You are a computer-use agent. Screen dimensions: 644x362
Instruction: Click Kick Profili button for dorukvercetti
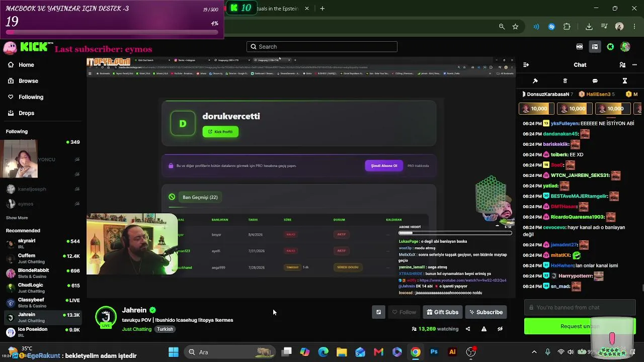coord(220,132)
